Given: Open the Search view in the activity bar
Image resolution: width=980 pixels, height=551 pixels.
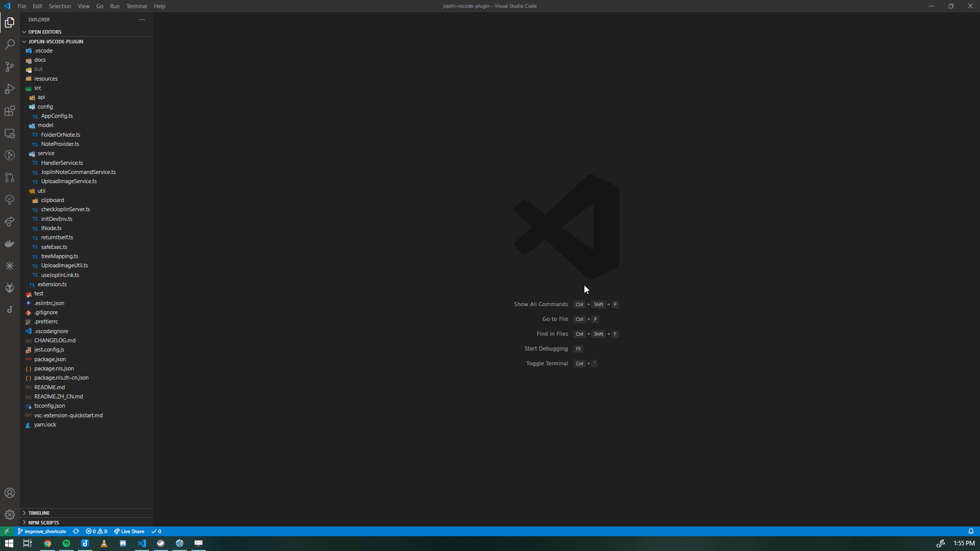Looking at the screenshot, I should (10, 44).
